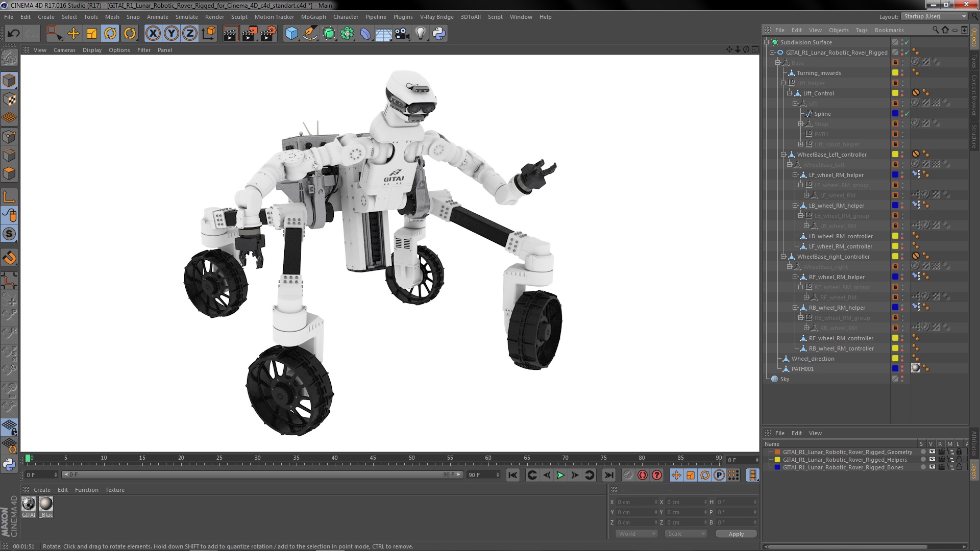The image size is (980, 551).
Task: Add a Floor environment object
Action: click(x=383, y=34)
